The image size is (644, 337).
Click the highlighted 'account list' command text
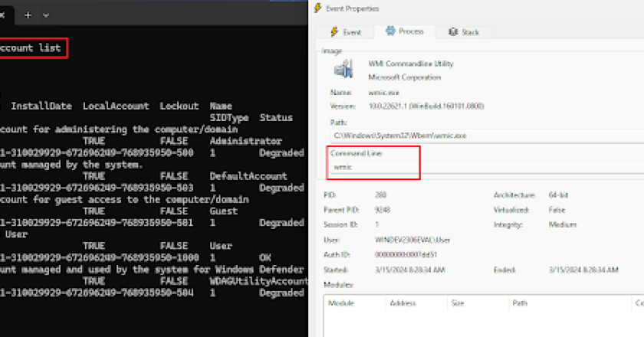(x=31, y=47)
